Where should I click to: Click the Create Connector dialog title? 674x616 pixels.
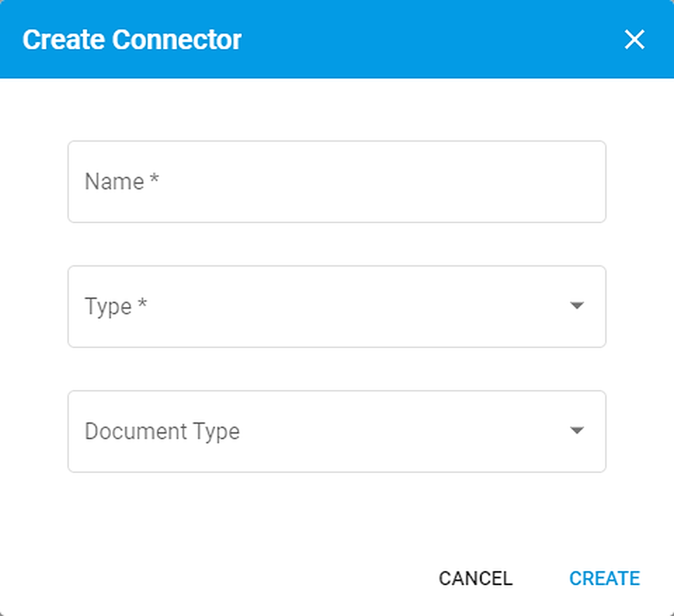coord(133,40)
